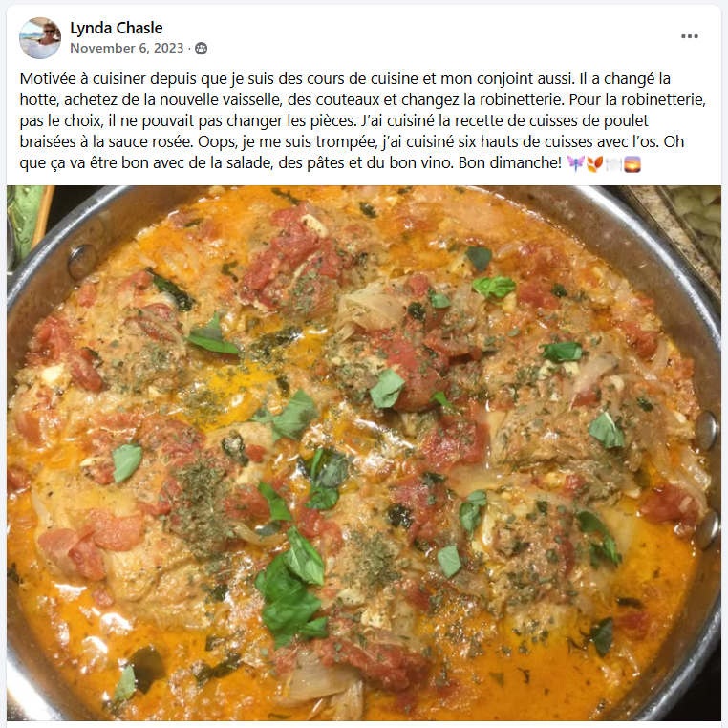Screen dimensions: 728x728
Task: Click the large basil leaf cluster in photo
Action: 290,588
